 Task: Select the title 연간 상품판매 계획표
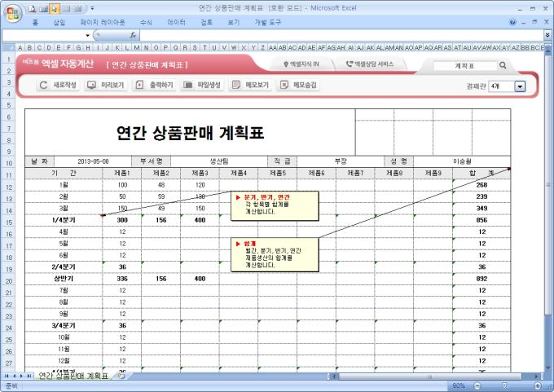[x=190, y=133]
